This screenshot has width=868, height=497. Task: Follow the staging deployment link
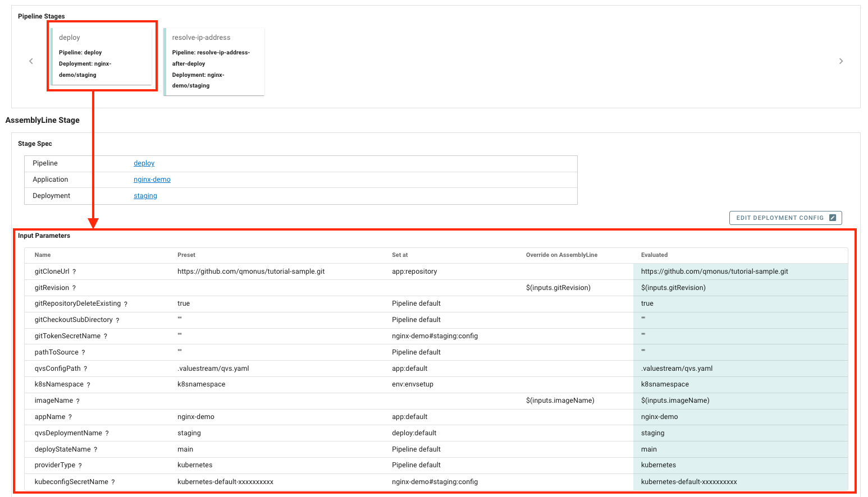pos(145,196)
